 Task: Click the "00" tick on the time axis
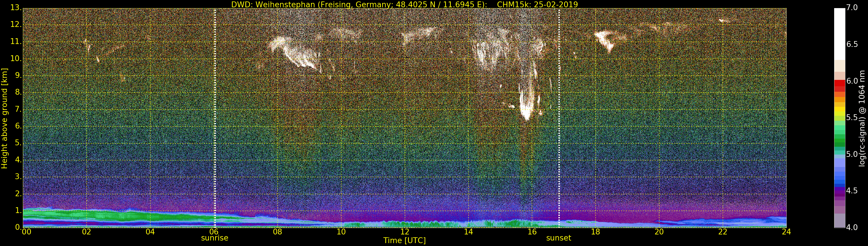pyautogui.click(x=26, y=232)
